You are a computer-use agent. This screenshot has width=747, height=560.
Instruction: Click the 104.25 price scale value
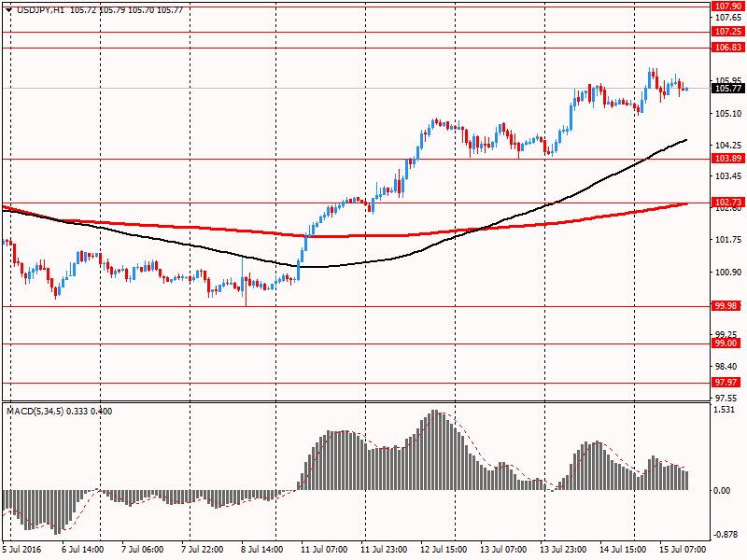coord(728,146)
